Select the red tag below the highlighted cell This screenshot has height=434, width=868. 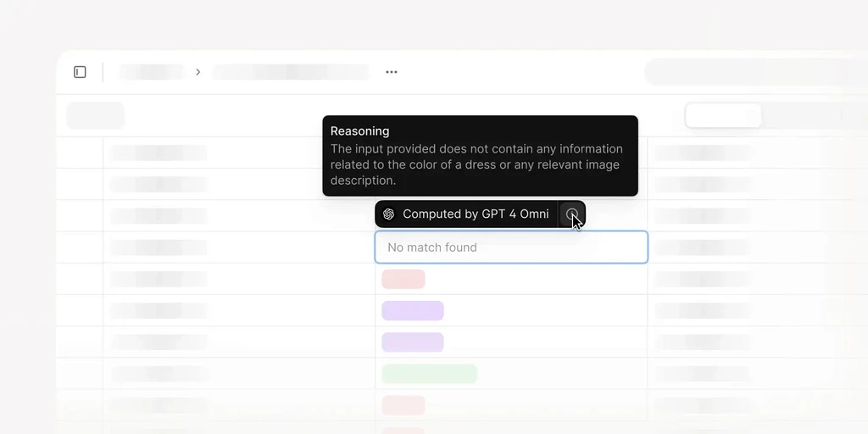(403, 279)
